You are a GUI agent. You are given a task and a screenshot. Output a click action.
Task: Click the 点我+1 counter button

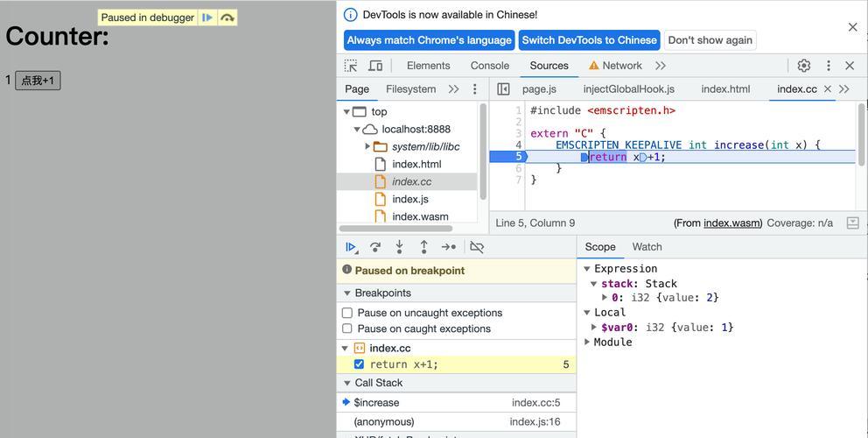click(38, 81)
